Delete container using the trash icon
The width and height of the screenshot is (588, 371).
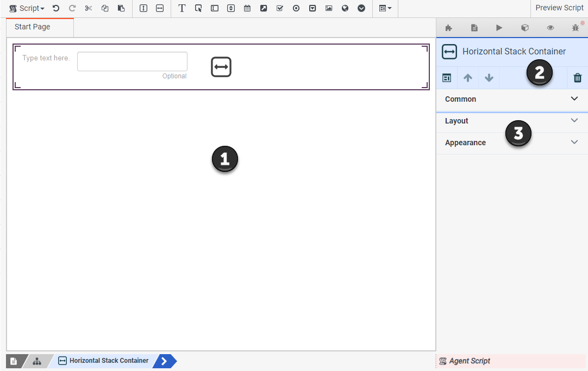578,78
